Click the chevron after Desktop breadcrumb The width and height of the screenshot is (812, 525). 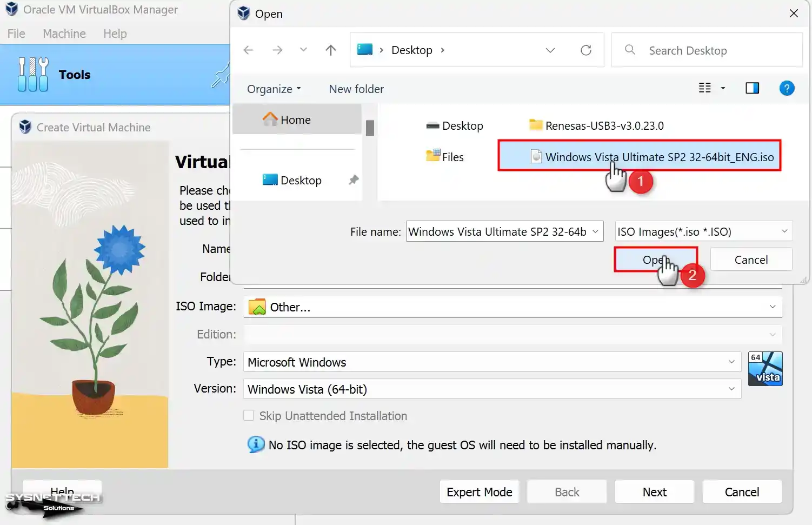coord(443,50)
